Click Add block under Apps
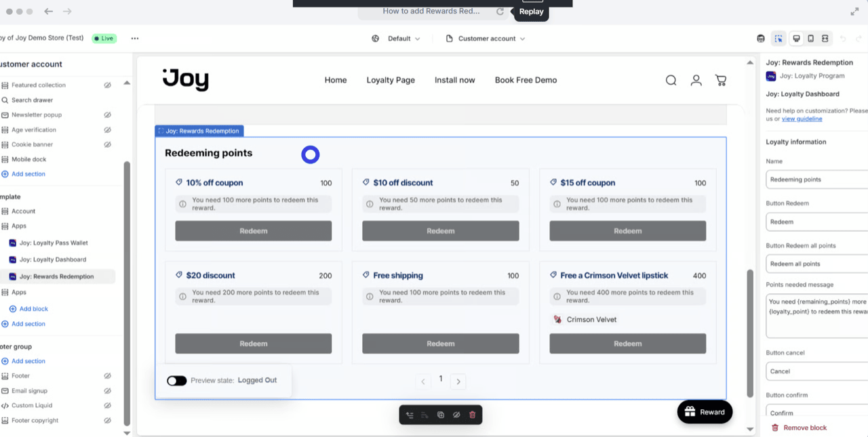The width and height of the screenshot is (868, 437). (x=29, y=309)
